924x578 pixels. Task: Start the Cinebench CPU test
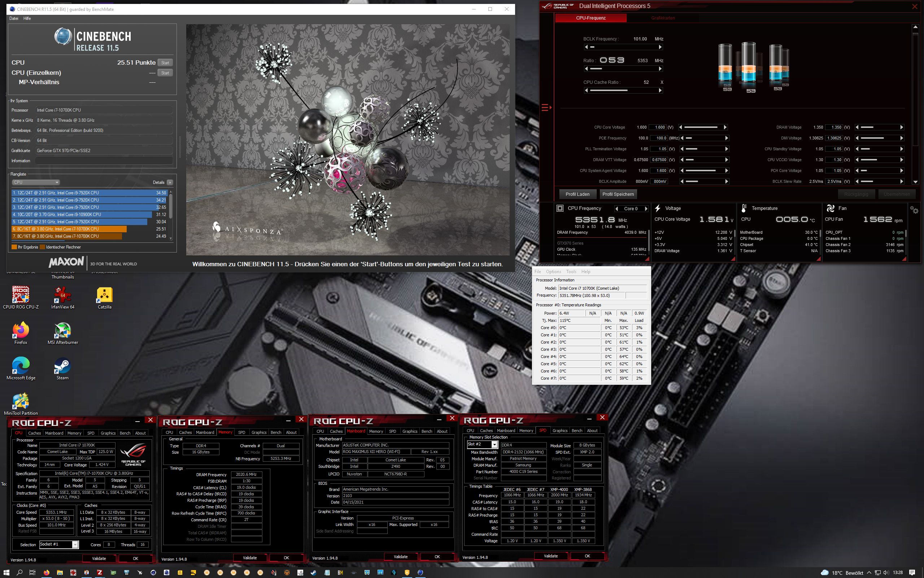click(x=165, y=63)
